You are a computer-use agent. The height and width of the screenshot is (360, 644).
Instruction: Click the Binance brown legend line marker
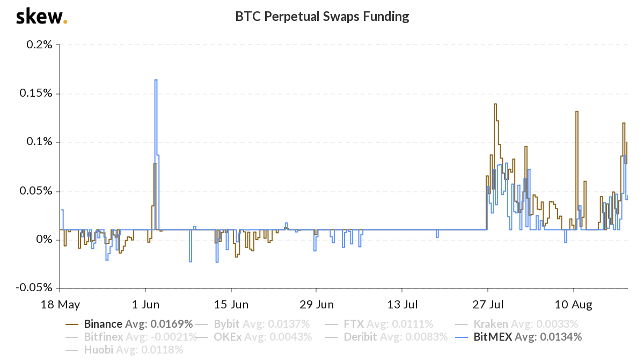(72, 325)
